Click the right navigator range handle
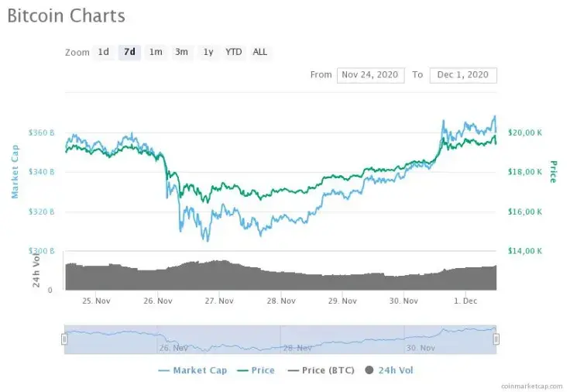The width and height of the screenshot is (570, 392). [x=496, y=339]
